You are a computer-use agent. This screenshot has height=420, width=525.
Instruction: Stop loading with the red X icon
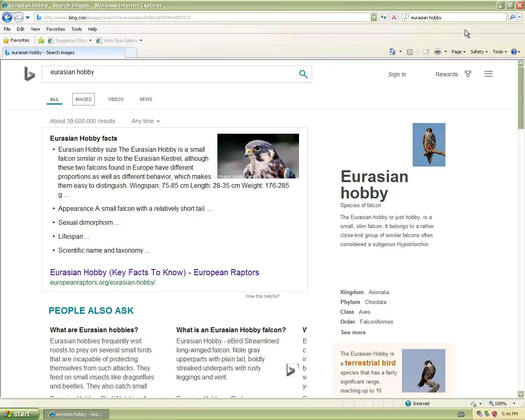coord(394,17)
